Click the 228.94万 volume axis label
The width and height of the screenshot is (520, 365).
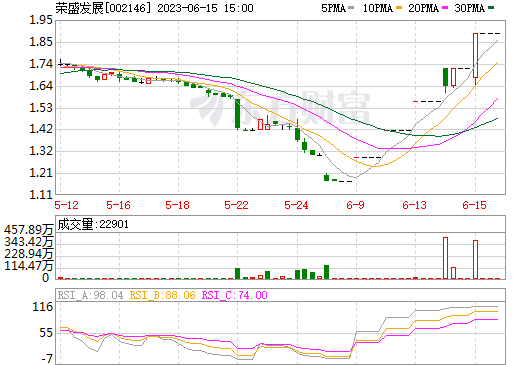(29, 254)
